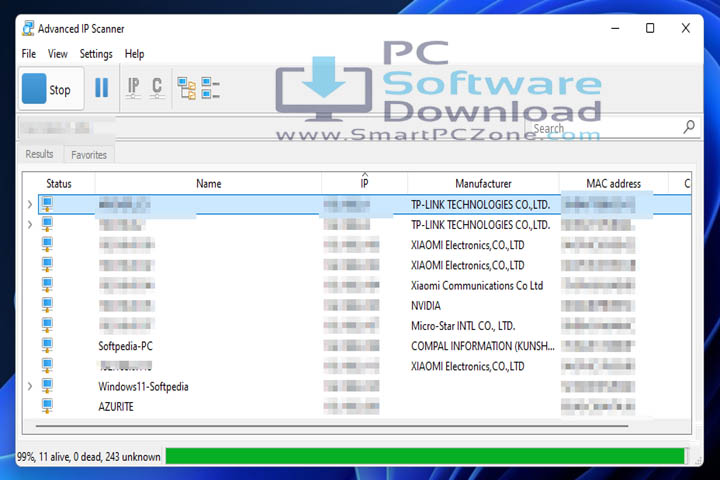Click the computer icon of the selected TP-LINK row
The width and height of the screenshot is (720, 480).
tap(47, 204)
